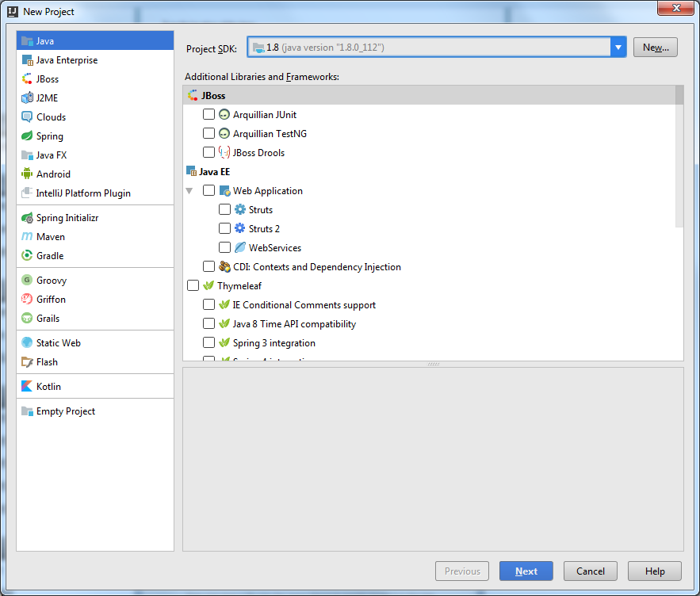Click the Arquillian JUnit framework icon
700x596 pixels.
click(224, 115)
